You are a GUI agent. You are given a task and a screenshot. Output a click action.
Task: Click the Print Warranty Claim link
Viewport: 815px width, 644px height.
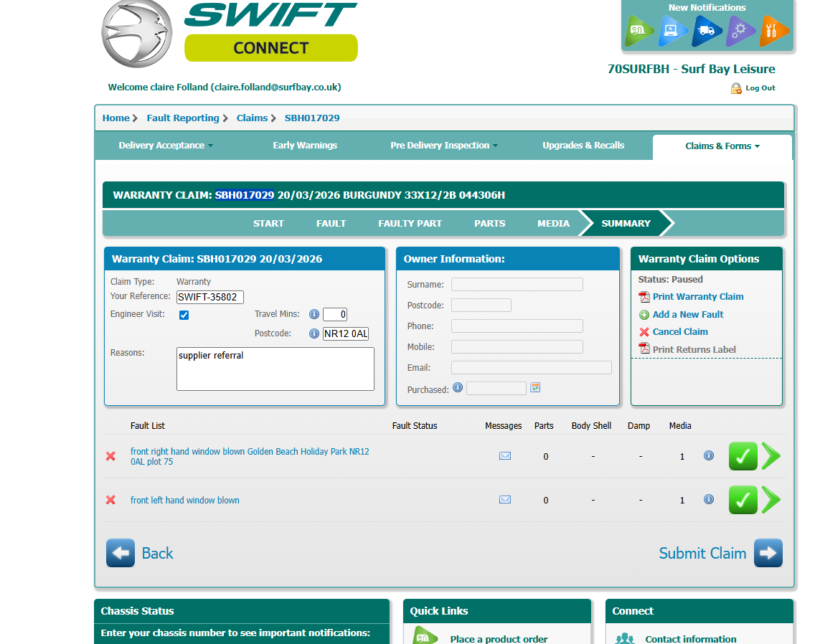pyautogui.click(x=698, y=297)
